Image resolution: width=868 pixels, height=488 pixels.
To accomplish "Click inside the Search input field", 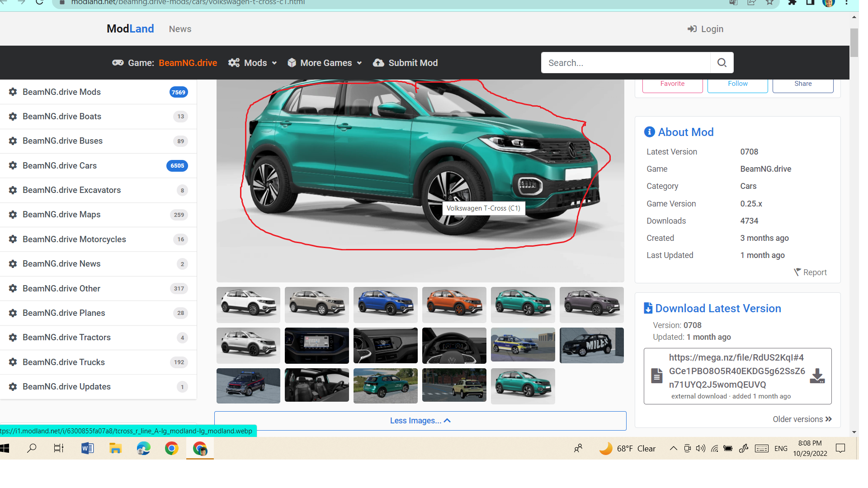I will [625, 63].
